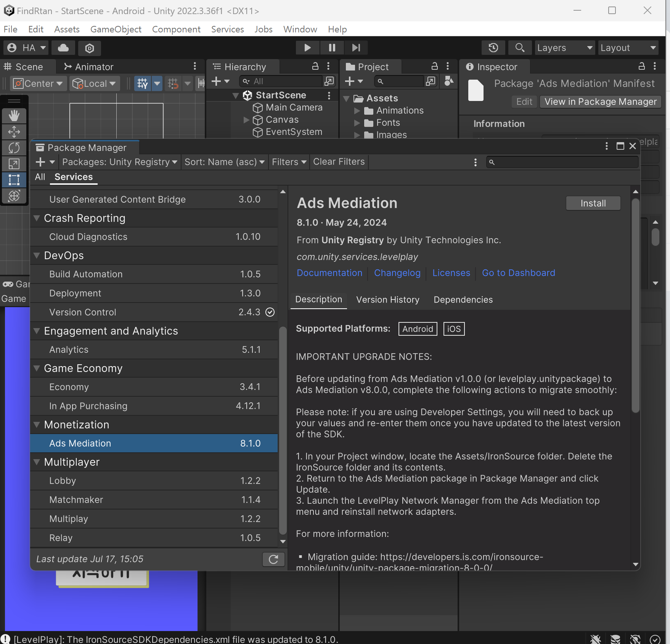
Task: Open the Unity Version Control toolbar icon
Action: click(90, 48)
